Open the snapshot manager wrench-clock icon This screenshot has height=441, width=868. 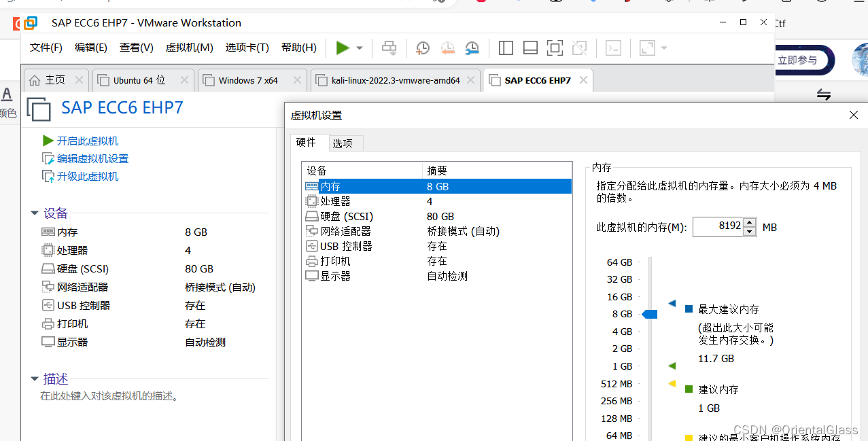coord(472,48)
